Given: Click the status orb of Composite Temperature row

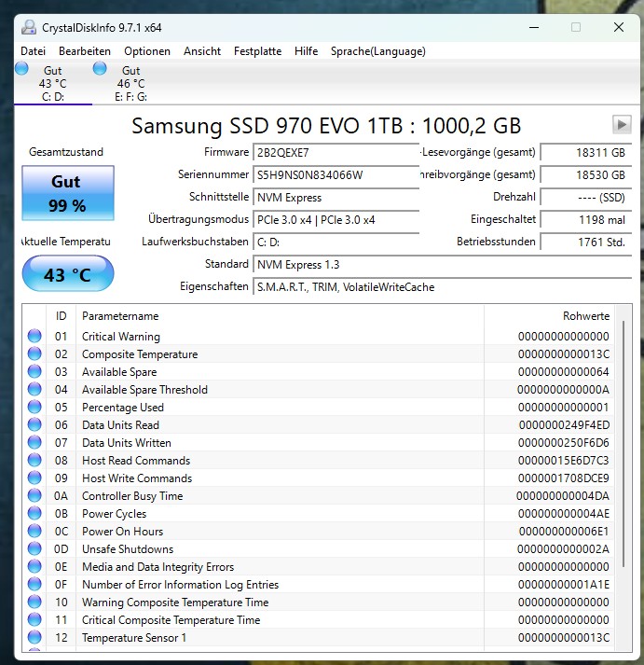Looking at the screenshot, I should coord(34,353).
